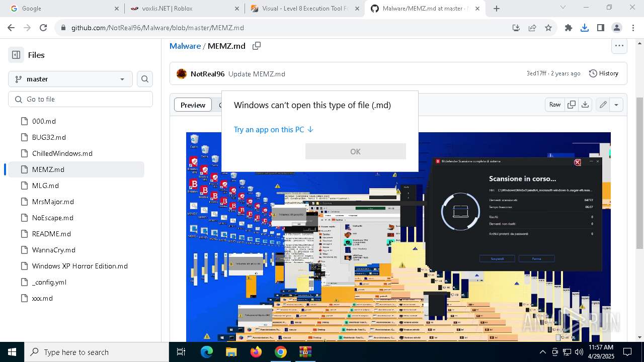The image size is (644, 362).
Task: Open NotReal96 author profile link
Action: pyautogui.click(x=207, y=74)
